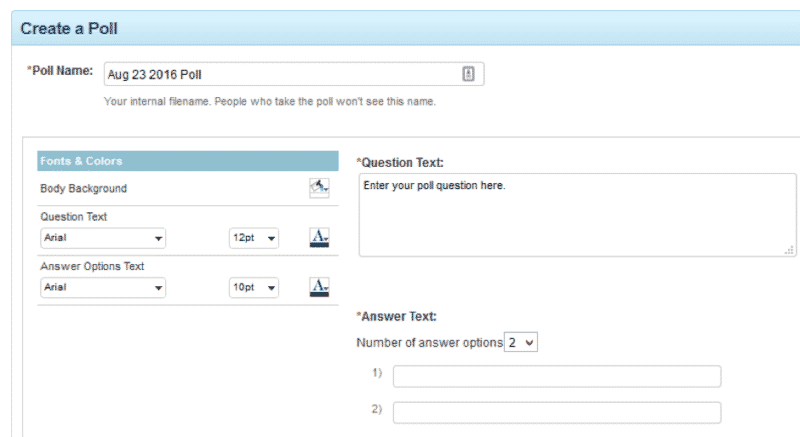Open the Question Text font color picker
800x437 pixels.
[319, 238]
